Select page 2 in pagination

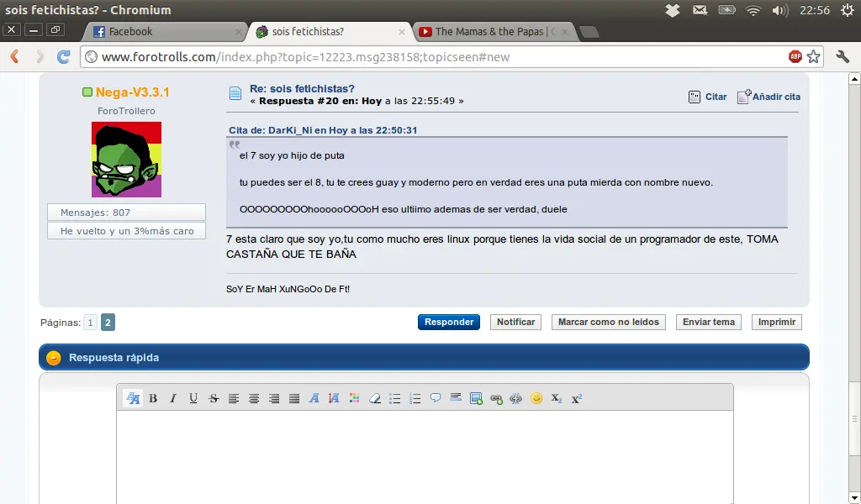point(108,323)
